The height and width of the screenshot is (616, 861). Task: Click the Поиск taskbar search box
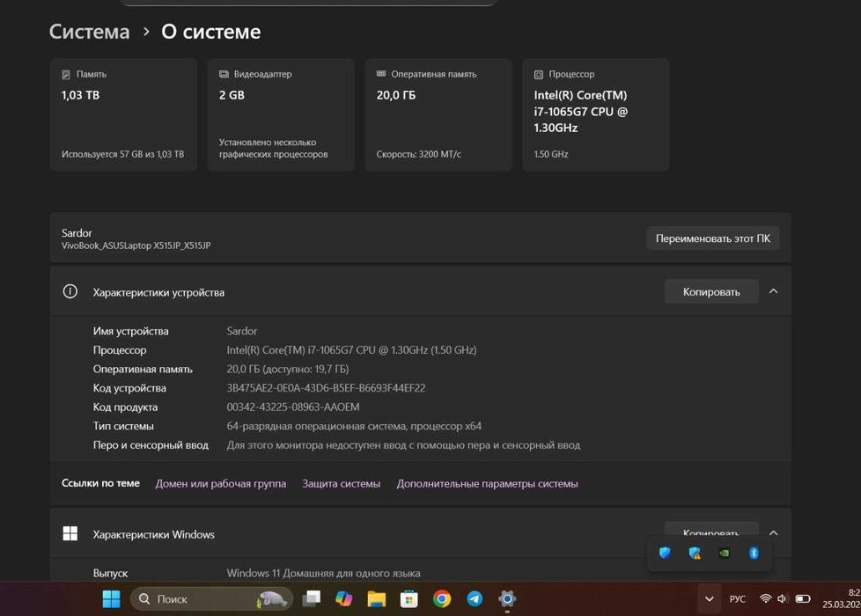pos(211,599)
